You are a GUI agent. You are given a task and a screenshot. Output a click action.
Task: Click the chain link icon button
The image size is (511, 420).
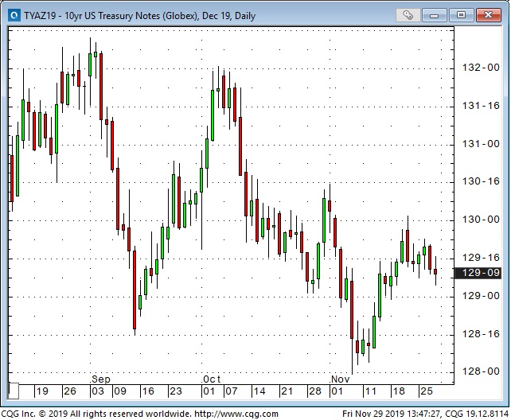[x=408, y=15]
